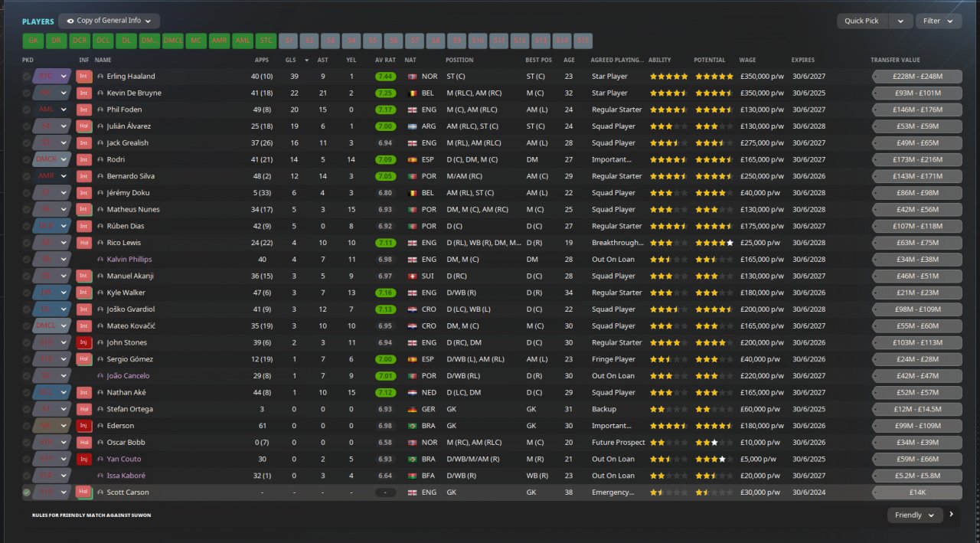Toggle the picked checkbox for Ederson
Image resolution: width=980 pixels, height=543 pixels.
coord(27,426)
